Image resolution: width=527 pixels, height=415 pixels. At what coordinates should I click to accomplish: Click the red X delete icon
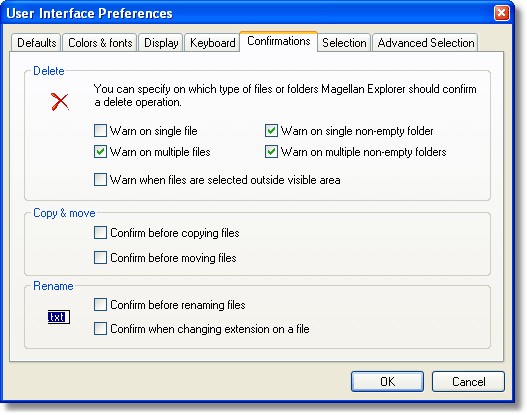tap(60, 102)
